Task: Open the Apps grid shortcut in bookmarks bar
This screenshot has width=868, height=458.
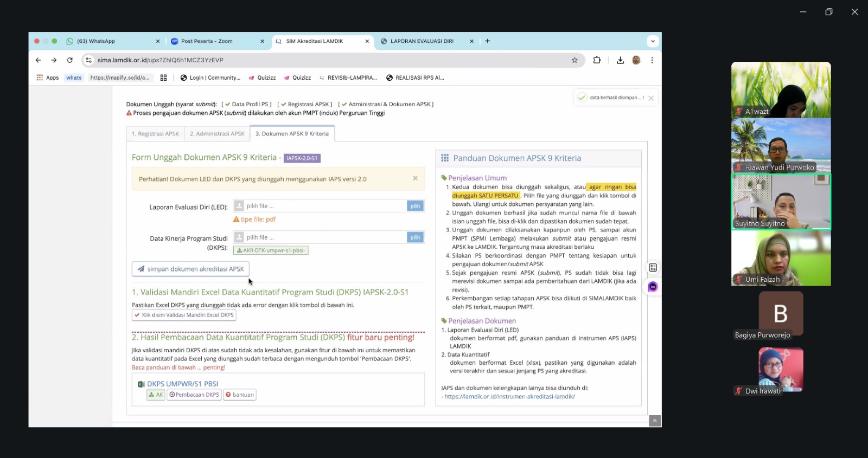Action: [47, 78]
